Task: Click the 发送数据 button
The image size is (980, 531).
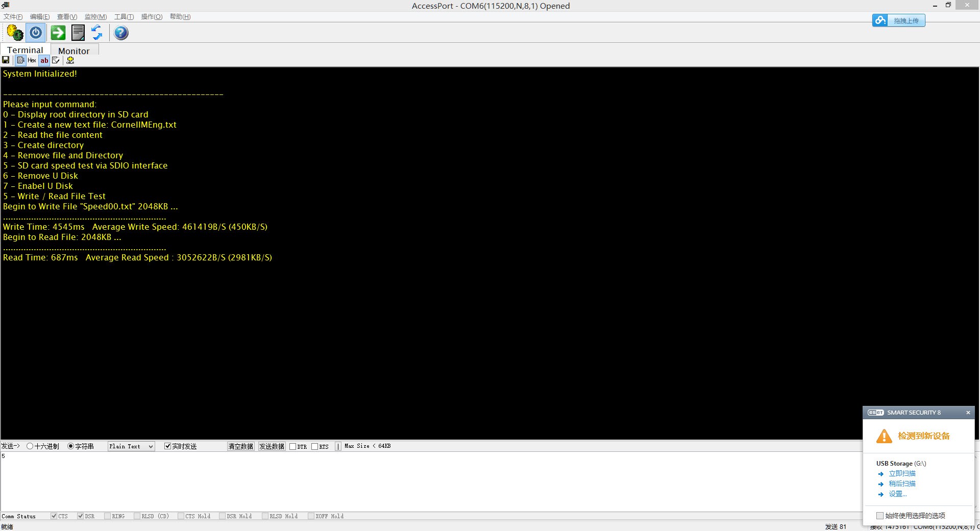Action: point(272,446)
